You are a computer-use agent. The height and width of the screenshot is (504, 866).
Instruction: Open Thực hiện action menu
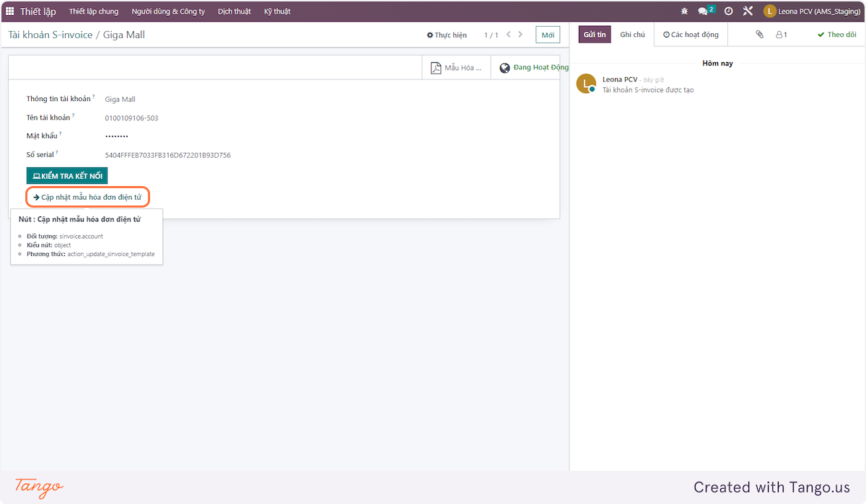(x=447, y=35)
